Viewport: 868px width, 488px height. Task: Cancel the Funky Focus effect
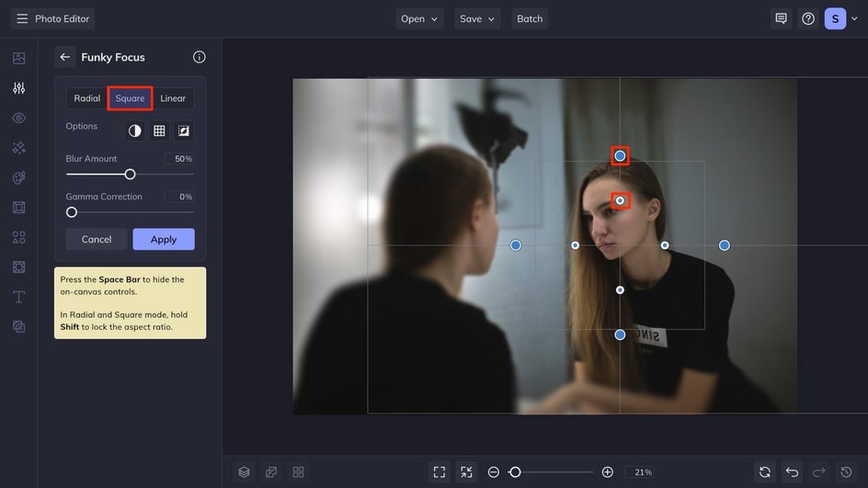coord(97,240)
